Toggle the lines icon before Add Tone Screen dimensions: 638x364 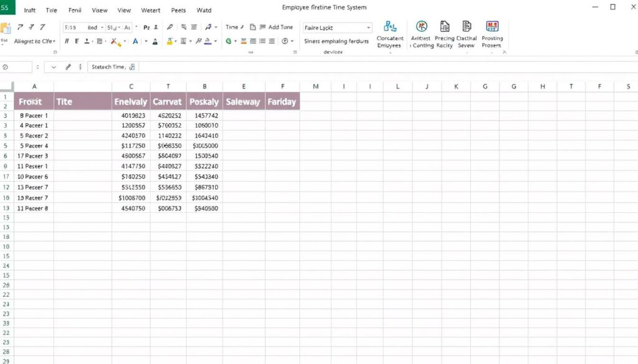click(x=262, y=27)
